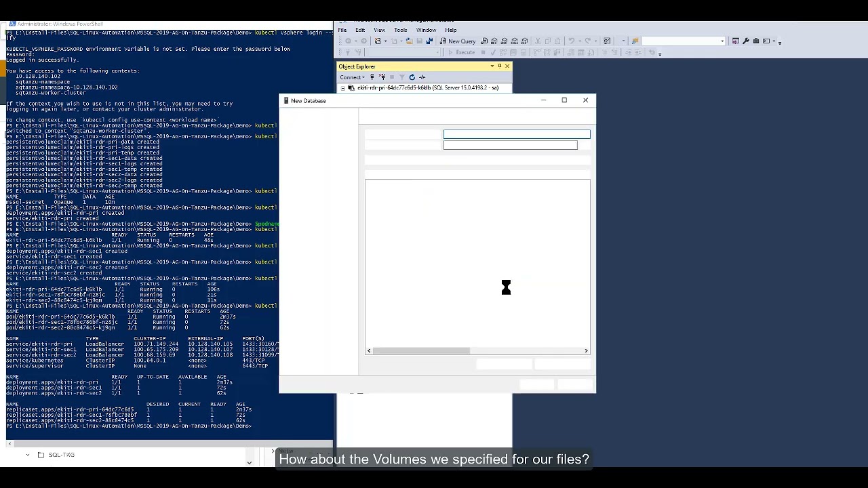Click the Disconnect icon in Object Explorer
The width and height of the screenshot is (868, 488).
tap(382, 77)
